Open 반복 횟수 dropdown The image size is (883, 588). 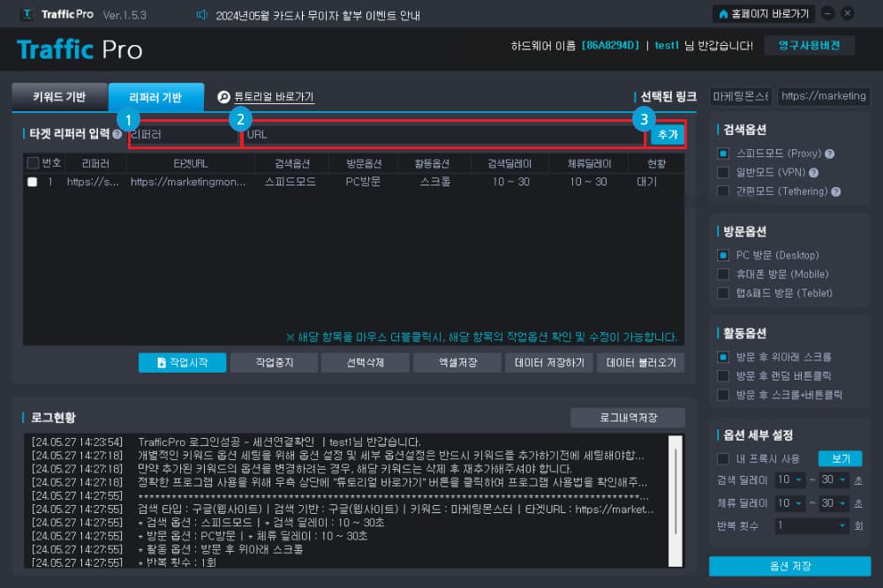(812, 525)
